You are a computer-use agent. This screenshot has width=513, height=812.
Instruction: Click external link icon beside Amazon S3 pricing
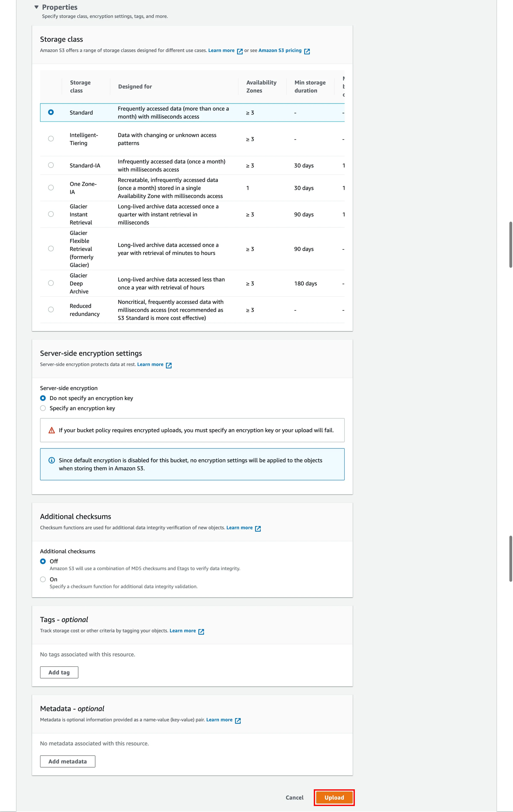click(307, 51)
